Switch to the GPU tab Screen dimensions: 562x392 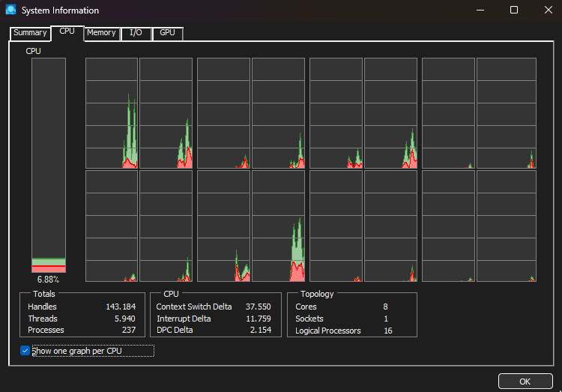click(167, 33)
